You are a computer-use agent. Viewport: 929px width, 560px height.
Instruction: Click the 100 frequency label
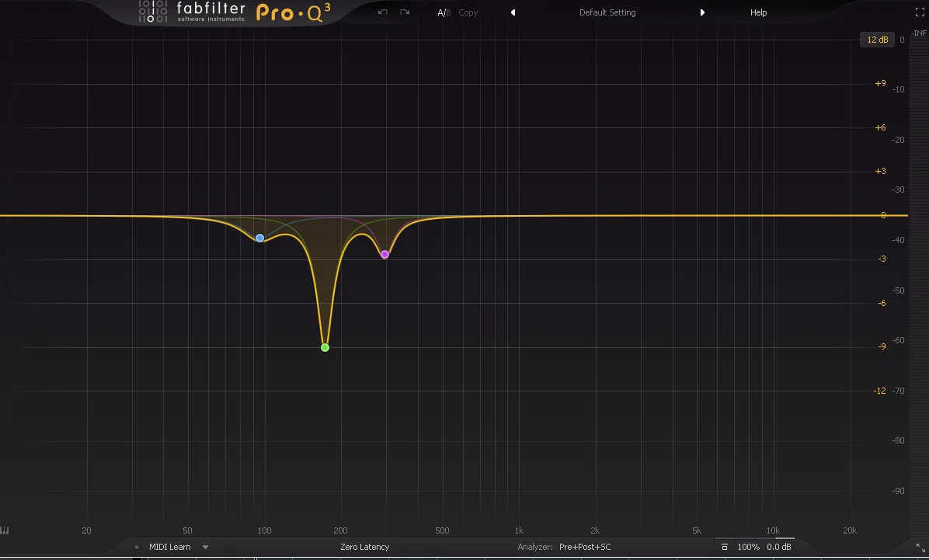[264, 530]
